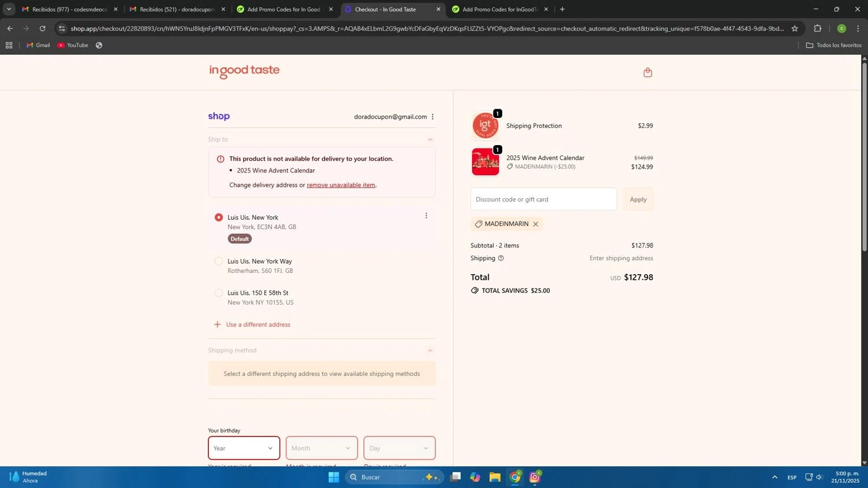The width and height of the screenshot is (868, 488).
Task: Collapse the Ship to section
Action: click(x=430, y=139)
